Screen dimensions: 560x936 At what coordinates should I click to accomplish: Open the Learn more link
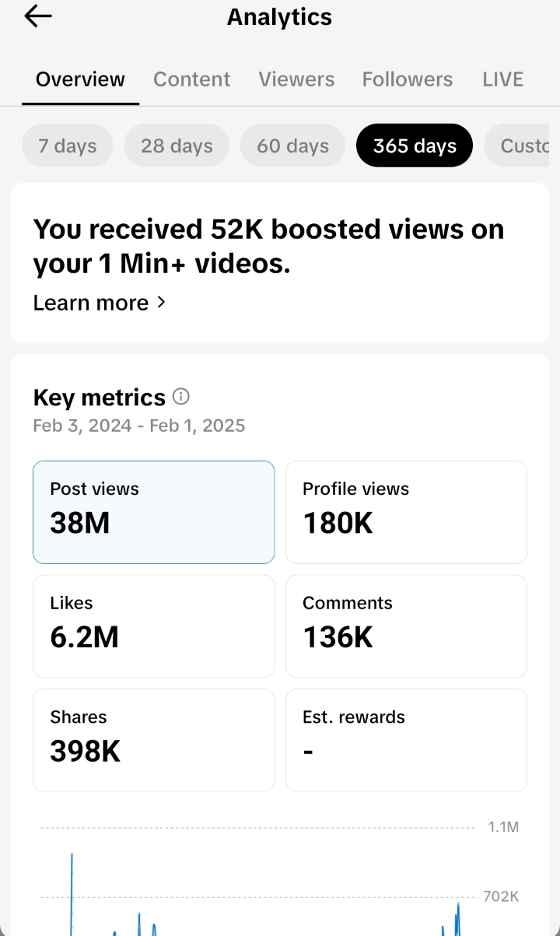click(x=90, y=303)
